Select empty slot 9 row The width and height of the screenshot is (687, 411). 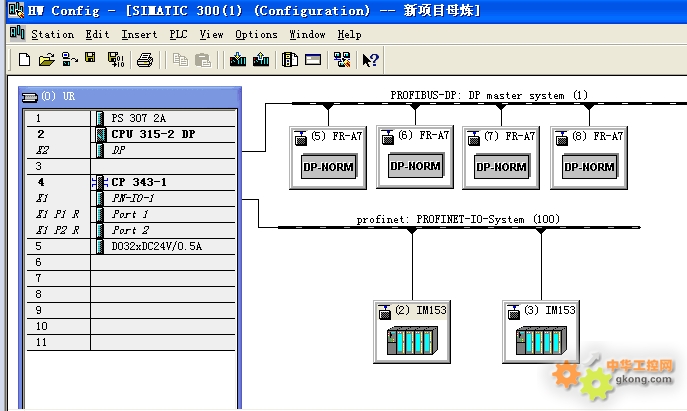pos(131,310)
